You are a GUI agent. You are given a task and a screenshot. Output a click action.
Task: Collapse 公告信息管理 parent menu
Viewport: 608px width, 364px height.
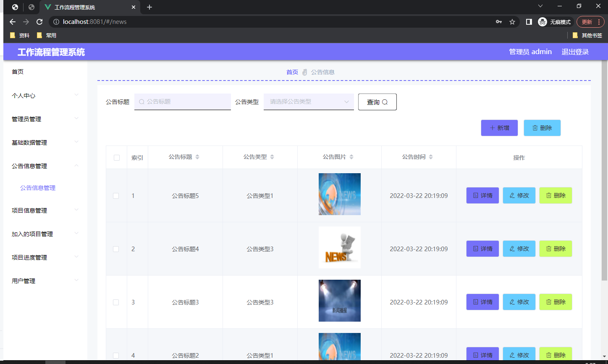tap(45, 166)
